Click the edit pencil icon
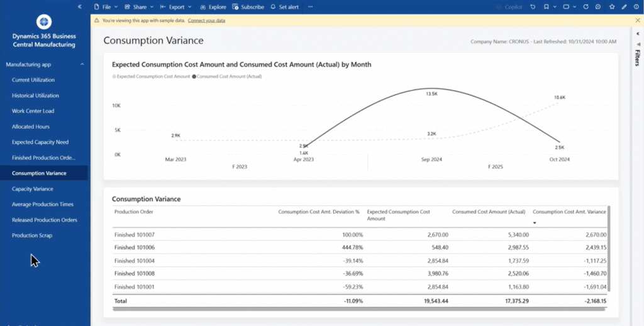The image size is (644, 326). pos(624,7)
